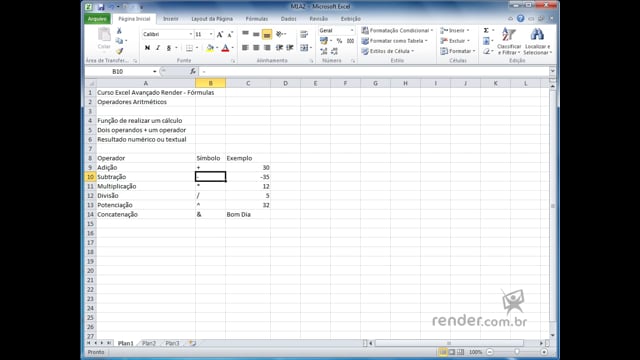This screenshot has height=360, width=640.
Task: Toggle underline formatting
Action: (169, 48)
